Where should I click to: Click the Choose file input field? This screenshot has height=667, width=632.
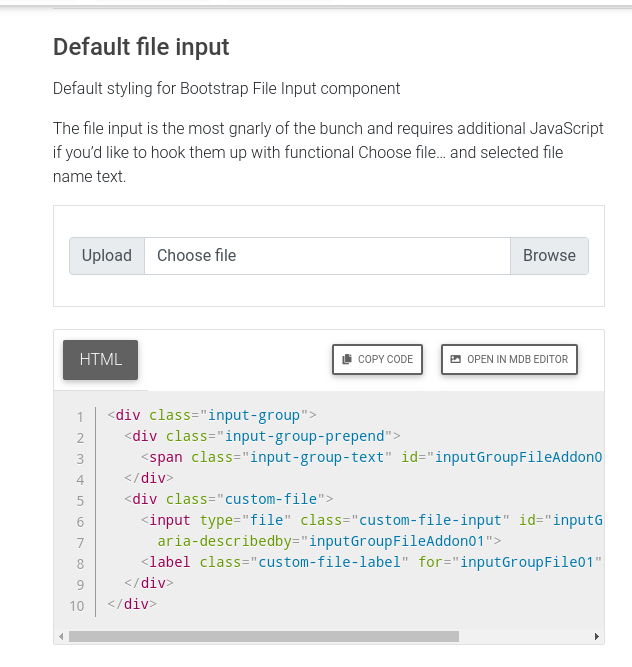click(327, 256)
